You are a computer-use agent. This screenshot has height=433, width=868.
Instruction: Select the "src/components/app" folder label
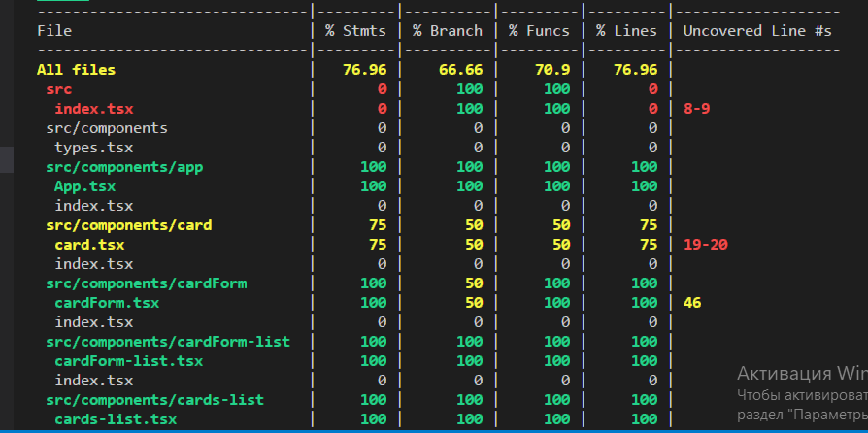pos(124,167)
